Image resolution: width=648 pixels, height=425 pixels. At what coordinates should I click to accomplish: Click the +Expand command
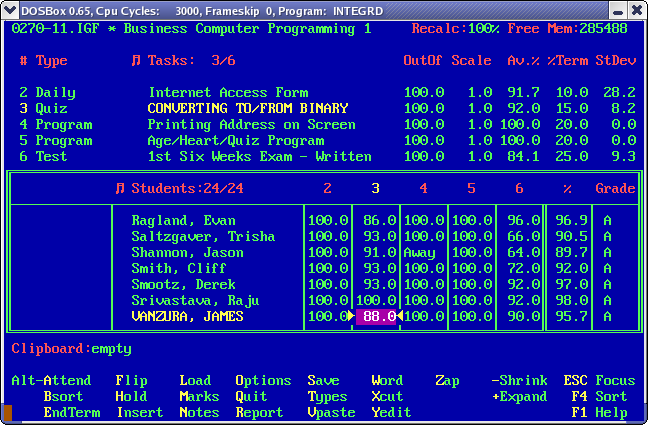pyautogui.click(x=519, y=396)
